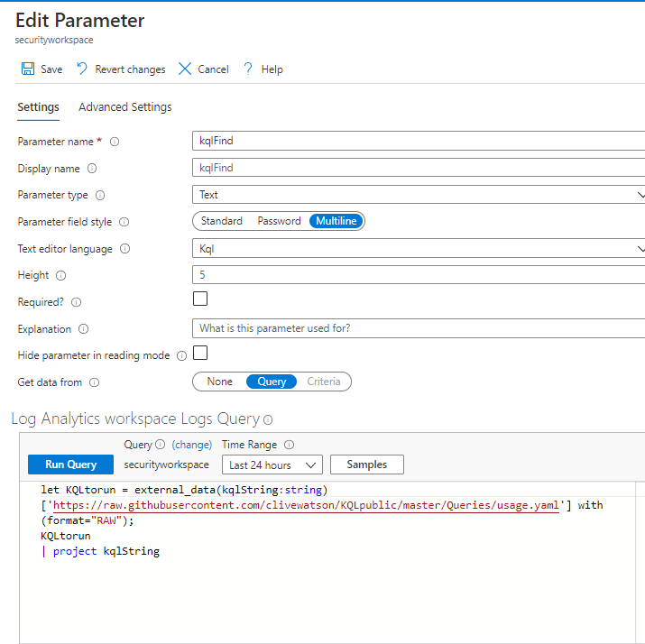Screen dimensions: 645x644
Task: Click info icon next to Parameter type
Action: point(100,195)
